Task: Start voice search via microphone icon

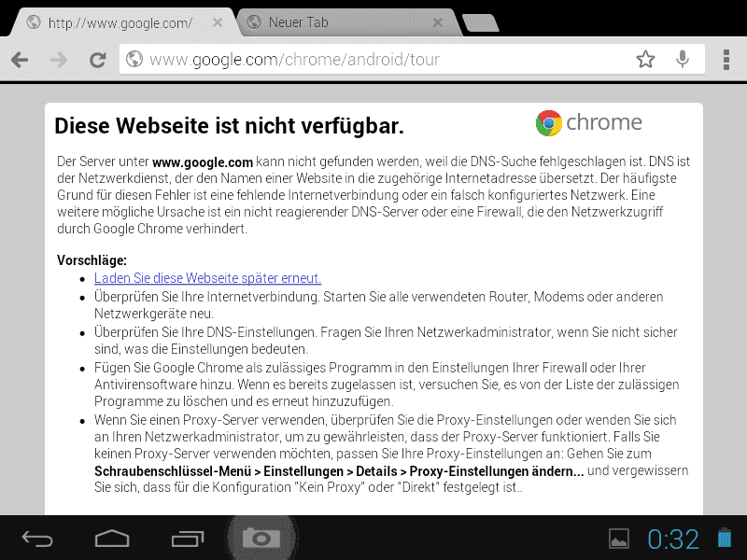Action: [x=683, y=59]
